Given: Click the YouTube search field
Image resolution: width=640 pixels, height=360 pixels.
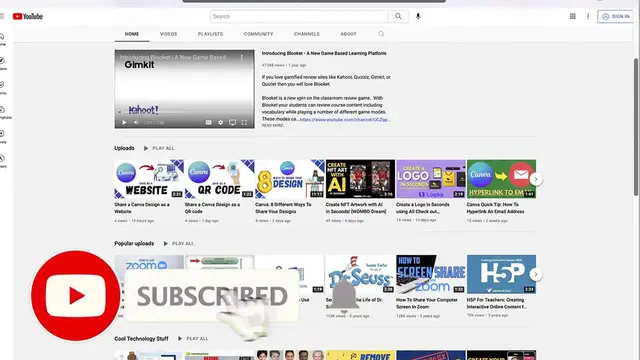Looking at the screenshot, I should point(300,16).
